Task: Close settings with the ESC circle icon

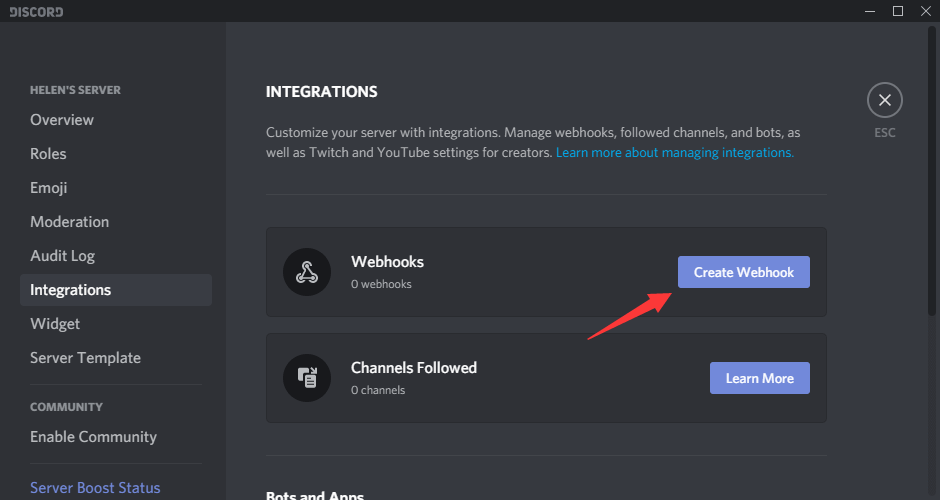Action: [884, 100]
